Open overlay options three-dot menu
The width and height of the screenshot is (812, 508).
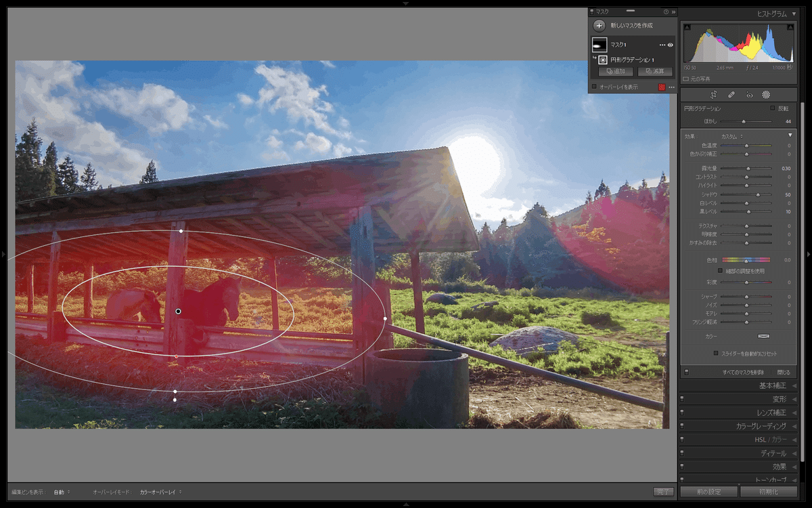(671, 87)
